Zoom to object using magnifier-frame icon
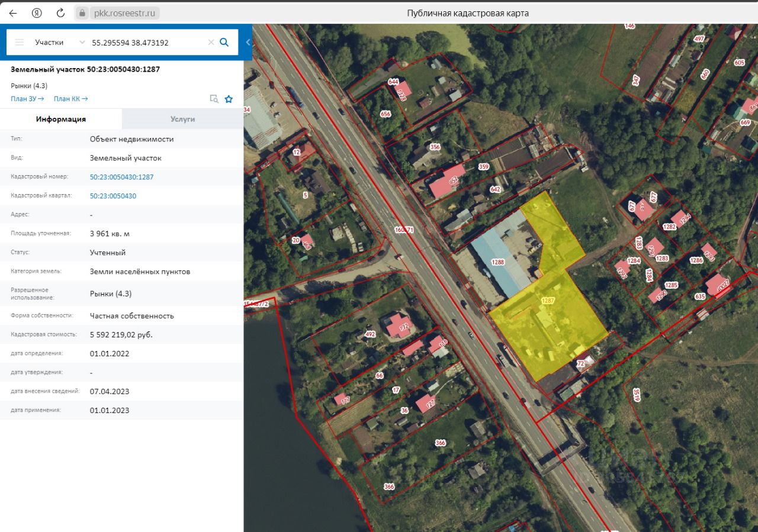 click(214, 99)
